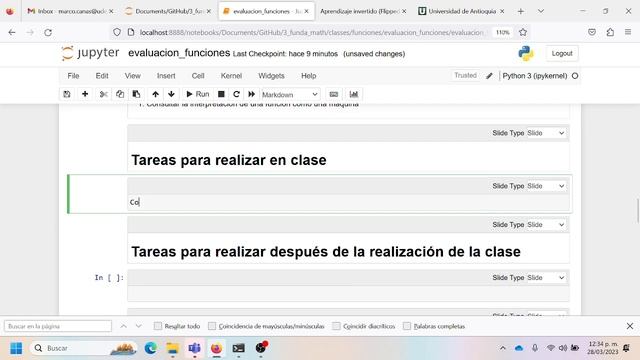Rename notebook via evaluacion_funciones title
The width and height of the screenshot is (640, 360).
coord(179,53)
